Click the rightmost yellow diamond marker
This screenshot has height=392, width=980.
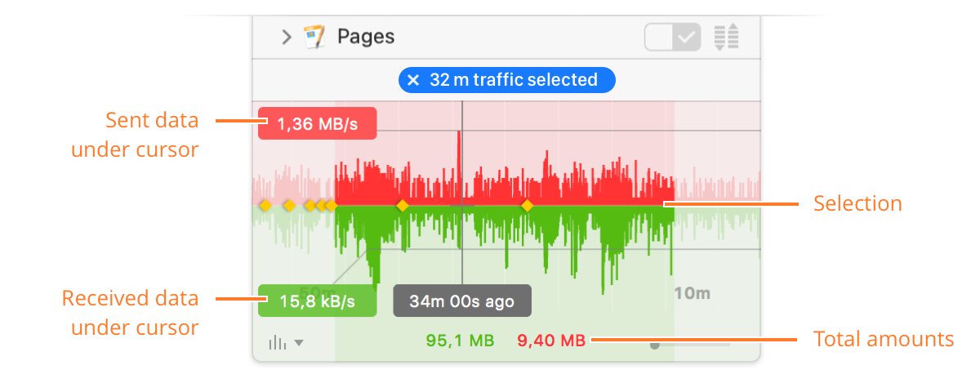(528, 206)
